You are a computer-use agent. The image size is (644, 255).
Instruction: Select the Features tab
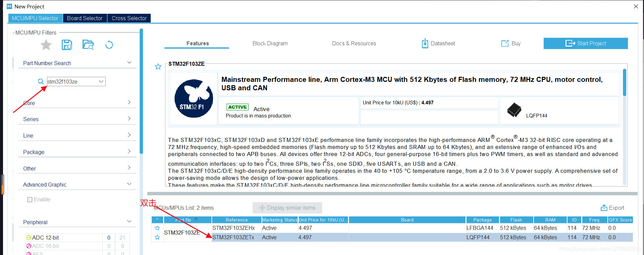(197, 43)
